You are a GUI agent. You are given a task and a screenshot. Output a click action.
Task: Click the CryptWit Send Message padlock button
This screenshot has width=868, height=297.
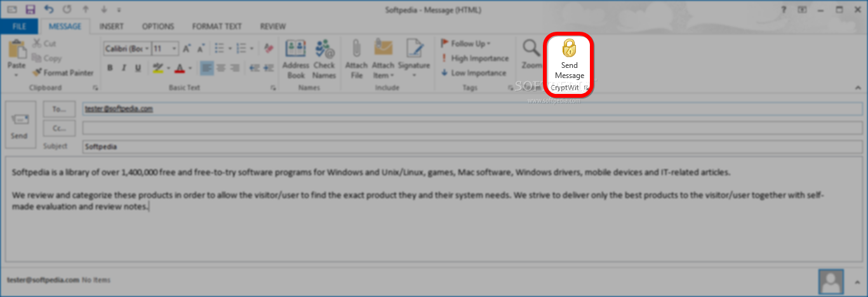[x=570, y=60]
